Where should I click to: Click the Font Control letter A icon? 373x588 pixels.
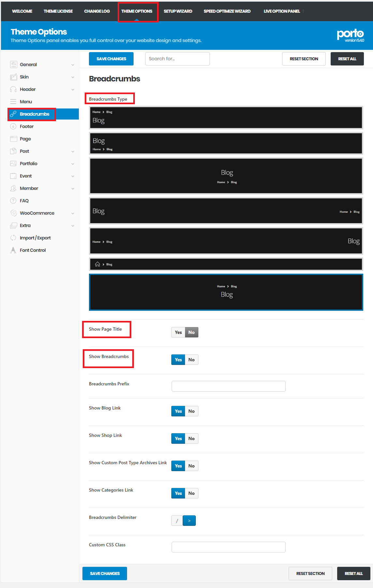click(x=13, y=250)
